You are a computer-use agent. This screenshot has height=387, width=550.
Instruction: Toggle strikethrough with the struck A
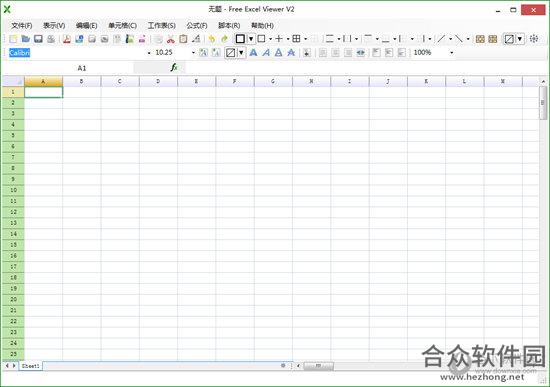pyautogui.click(x=291, y=53)
